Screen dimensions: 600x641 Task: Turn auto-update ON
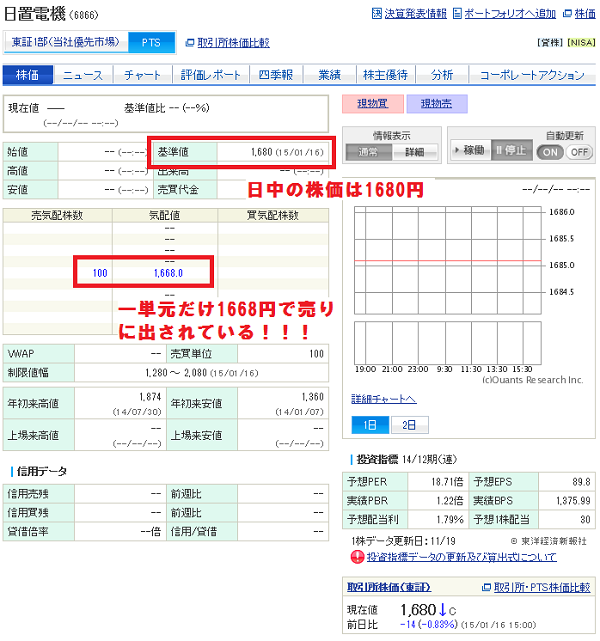pyautogui.click(x=550, y=152)
